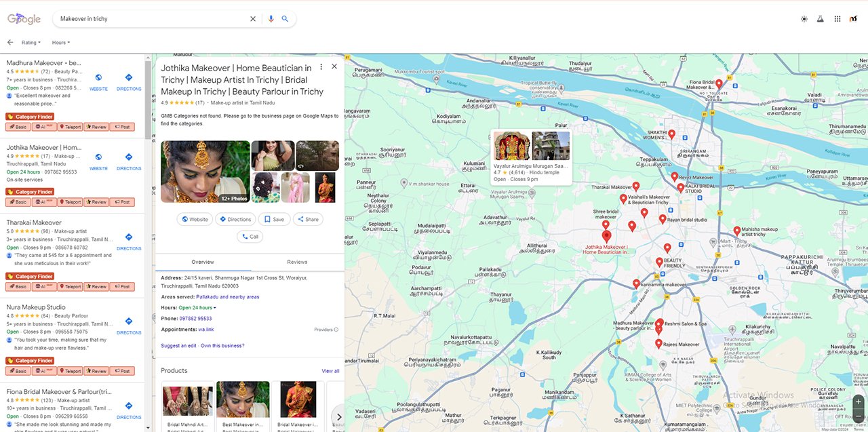
Task: Click the Makeover in trichy search field
Action: tap(152, 19)
